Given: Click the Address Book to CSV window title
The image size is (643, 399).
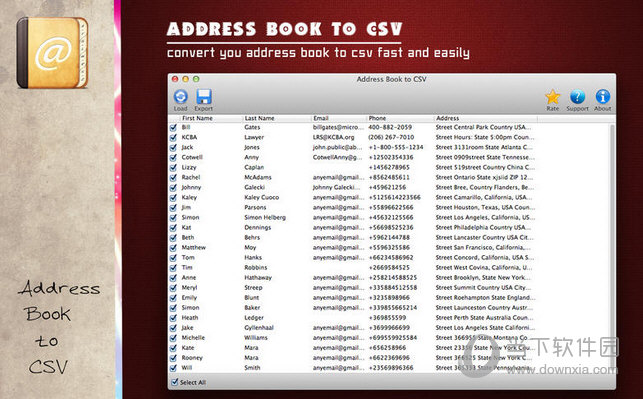Looking at the screenshot, I should pyautogui.click(x=391, y=79).
